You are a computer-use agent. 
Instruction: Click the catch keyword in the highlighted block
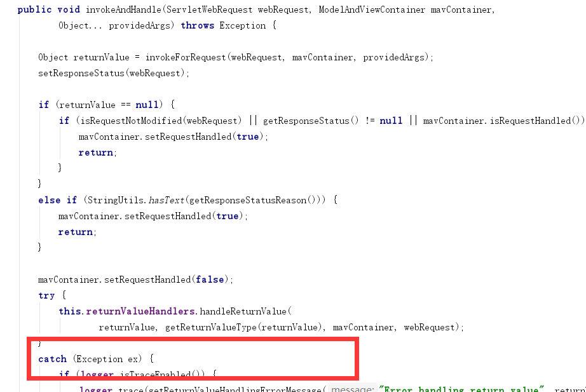click(x=52, y=358)
